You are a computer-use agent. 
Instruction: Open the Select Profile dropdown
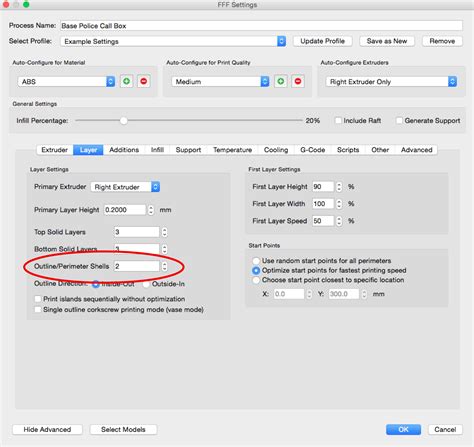(173, 41)
